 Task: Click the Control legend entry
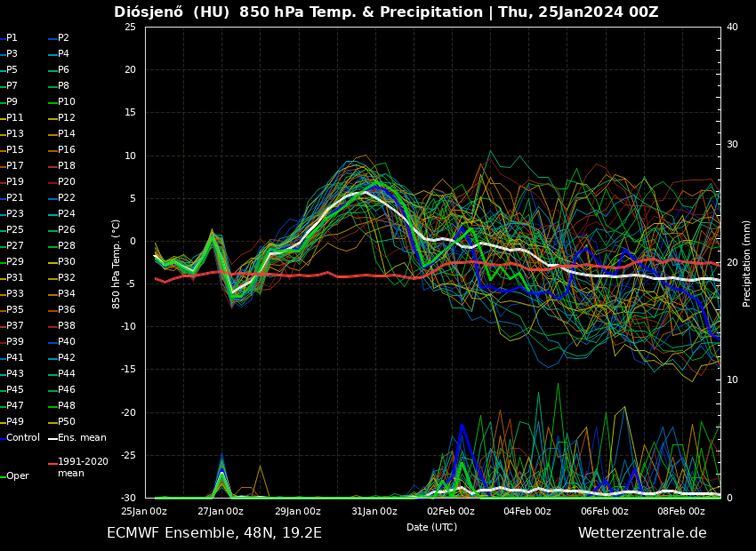click(23, 437)
